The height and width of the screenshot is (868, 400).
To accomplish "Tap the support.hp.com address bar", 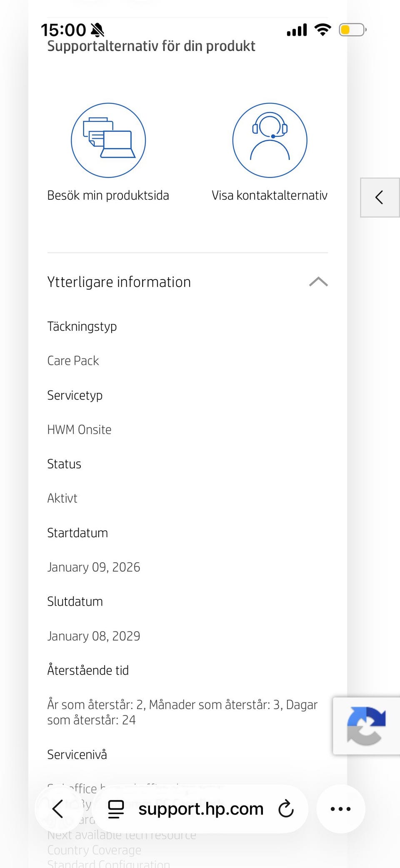I will [200, 809].
